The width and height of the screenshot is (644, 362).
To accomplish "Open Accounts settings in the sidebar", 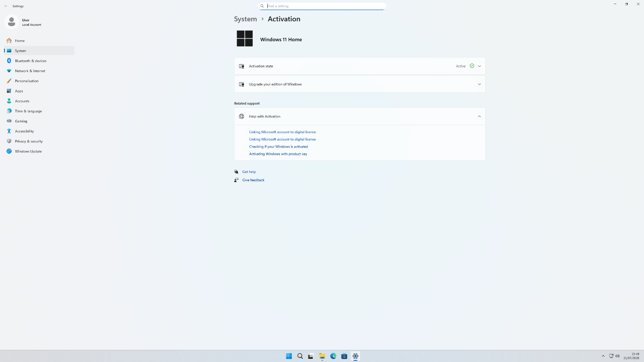I will pos(39,101).
